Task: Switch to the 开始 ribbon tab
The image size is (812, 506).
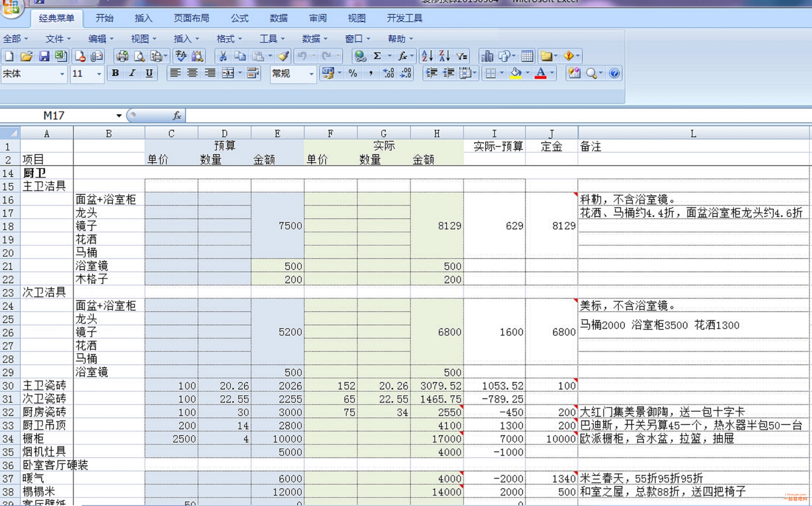Action: (104, 18)
